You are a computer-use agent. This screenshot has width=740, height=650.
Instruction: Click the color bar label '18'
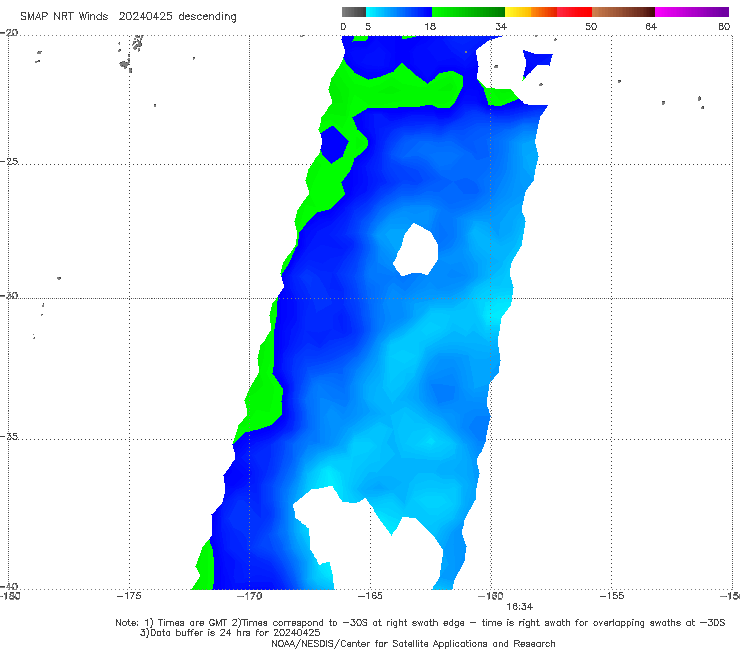click(x=430, y=26)
